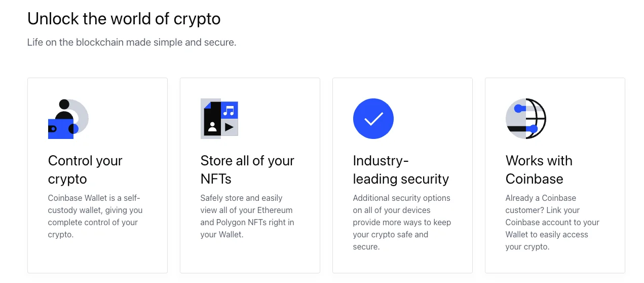The width and height of the screenshot is (644, 283).
Task: Open the "Industry-leading security" heading
Action: coord(401,170)
